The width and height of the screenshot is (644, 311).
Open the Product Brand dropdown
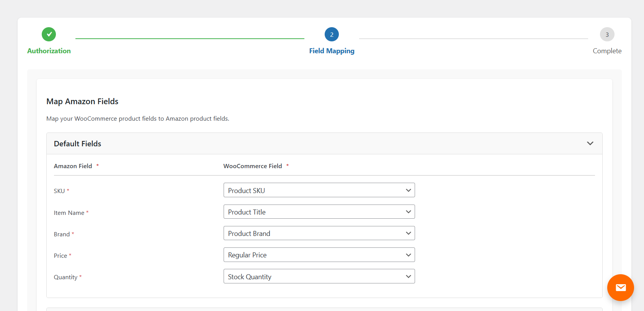coord(319,233)
